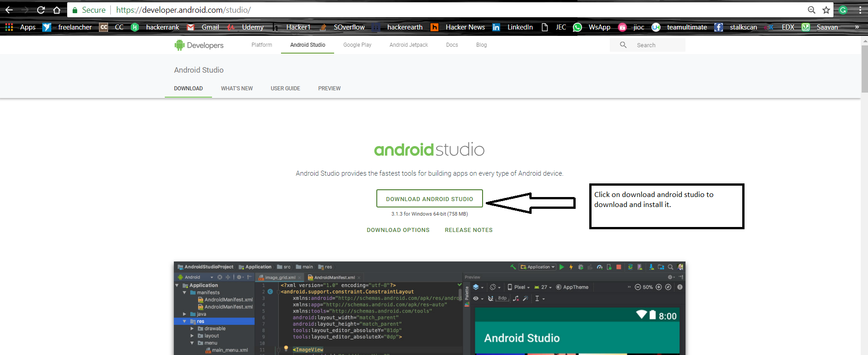Open the Apps bookmarks shortcut
The image size is (868, 355).
[x=20, y=27]
